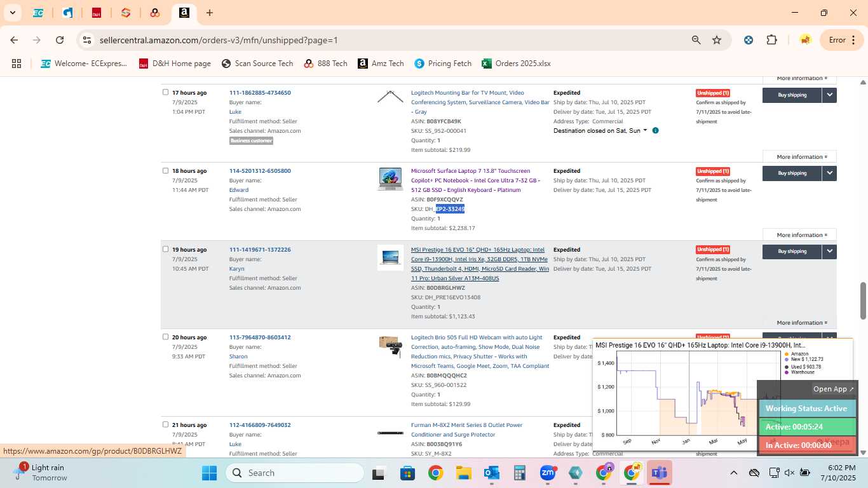Click info icon beside Destination closed
The width and height of the screenshot is (868, 488).
655,131
